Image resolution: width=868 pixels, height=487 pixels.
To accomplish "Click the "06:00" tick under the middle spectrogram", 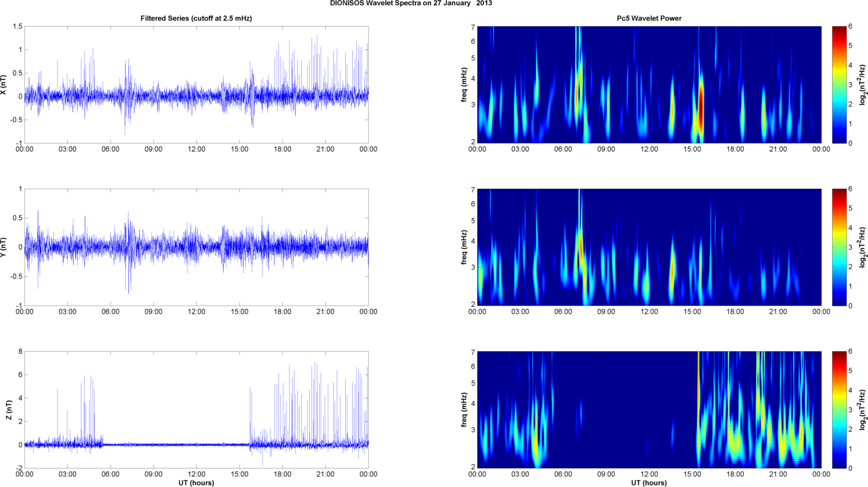I will click(563, 312).
